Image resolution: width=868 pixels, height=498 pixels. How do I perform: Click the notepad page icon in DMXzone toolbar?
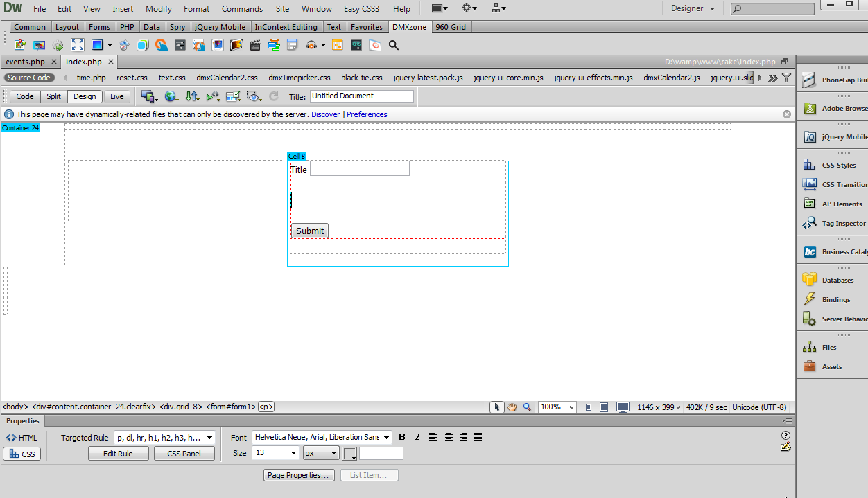[292, 45]
